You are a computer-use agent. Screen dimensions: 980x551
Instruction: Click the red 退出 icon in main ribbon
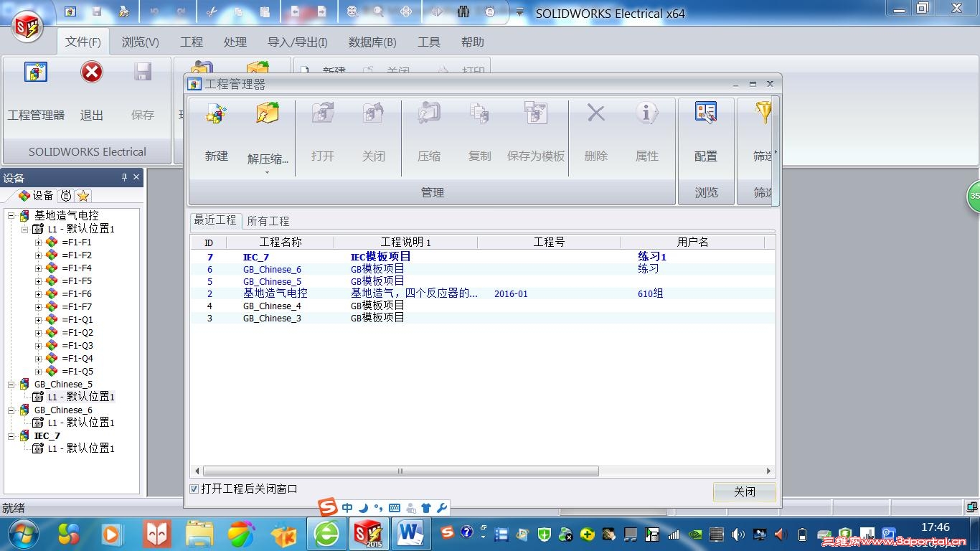(92, 72)
